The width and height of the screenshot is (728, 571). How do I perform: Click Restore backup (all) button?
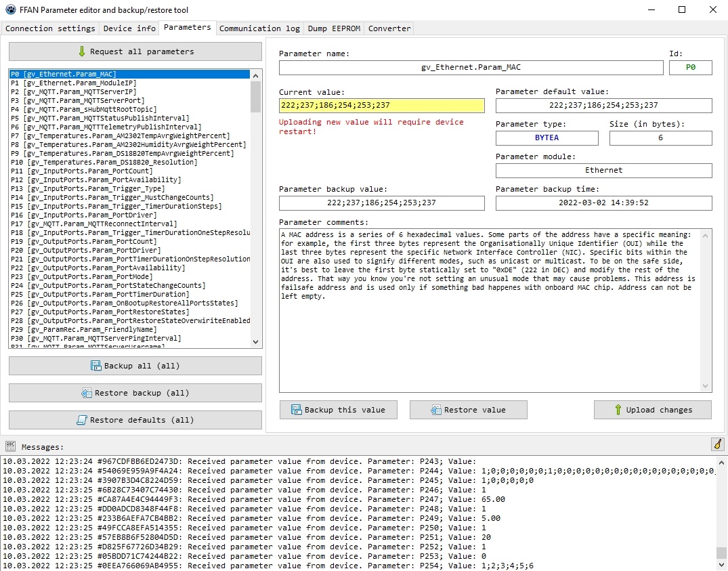tap(135, 393)
